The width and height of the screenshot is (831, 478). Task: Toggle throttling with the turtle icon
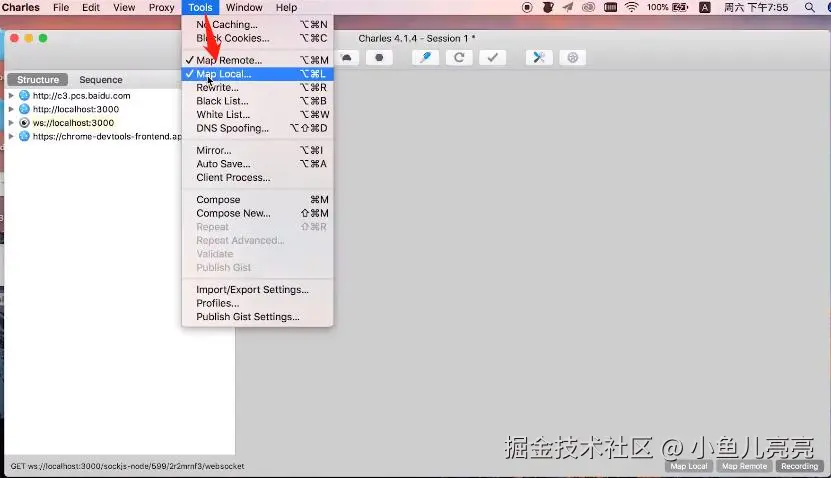[x=347, y=57]
